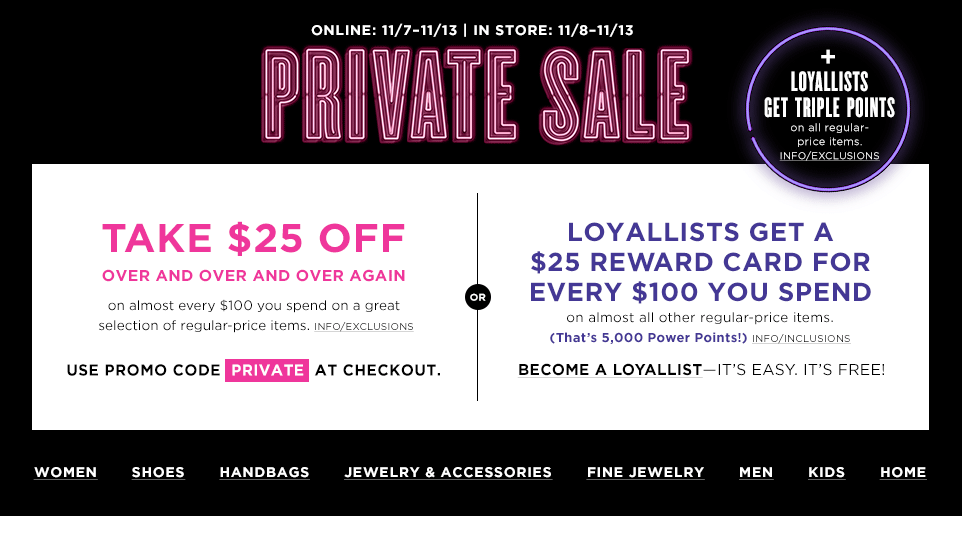This screenshot has height=555, width=962.
Task: Click the Become a Loyallist link
Action: click(x=610, y=370)
